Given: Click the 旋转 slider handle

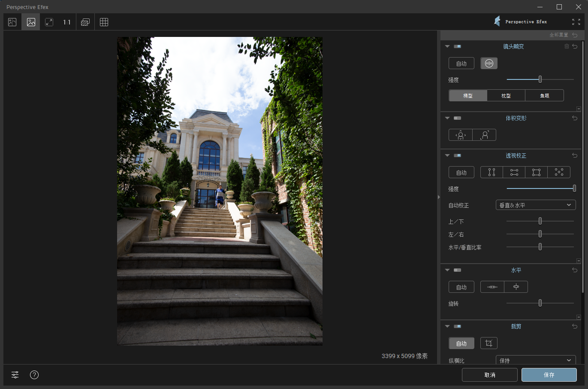Looking at the screenshot, I should click(540, 303).
